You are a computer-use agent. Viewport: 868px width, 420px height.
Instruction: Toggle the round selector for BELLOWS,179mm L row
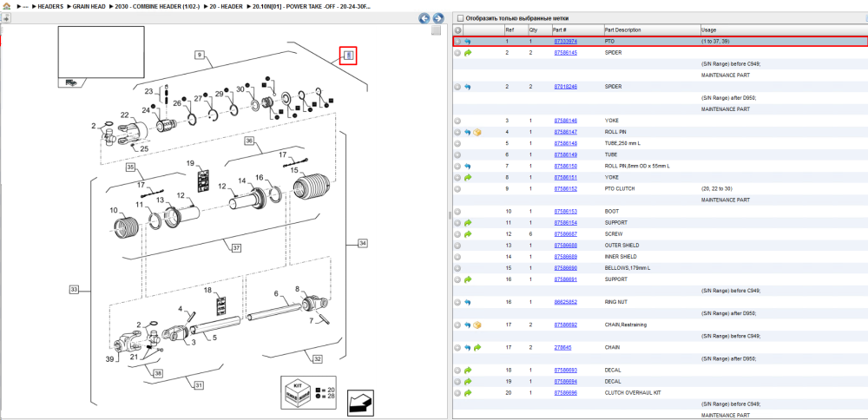(457, 268)
